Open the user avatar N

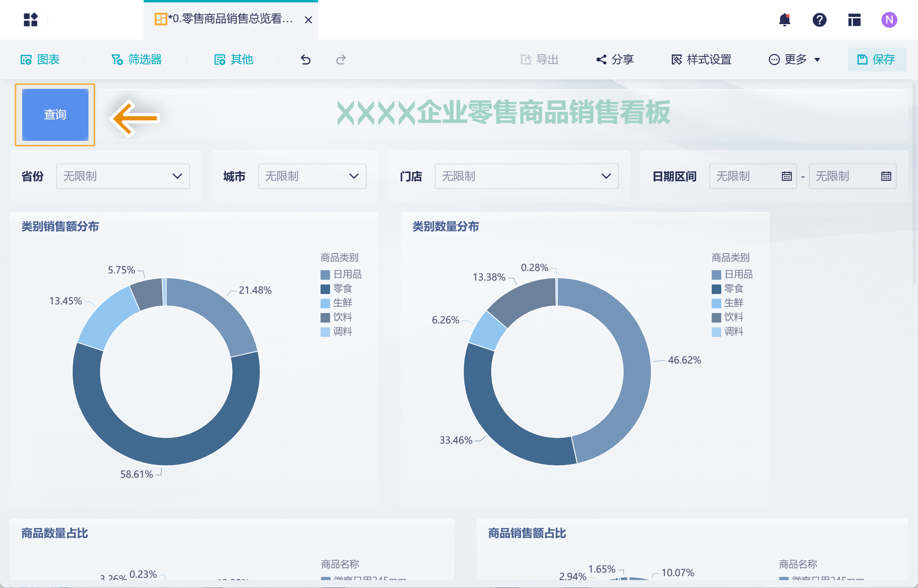(889, 19)
